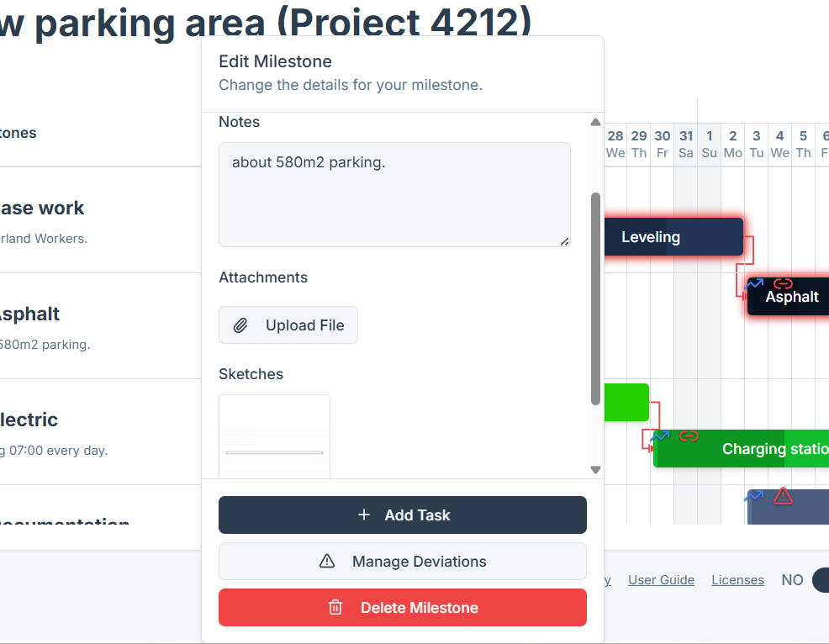
Task: Click inside the Notes text area
Action: (393, 193)
